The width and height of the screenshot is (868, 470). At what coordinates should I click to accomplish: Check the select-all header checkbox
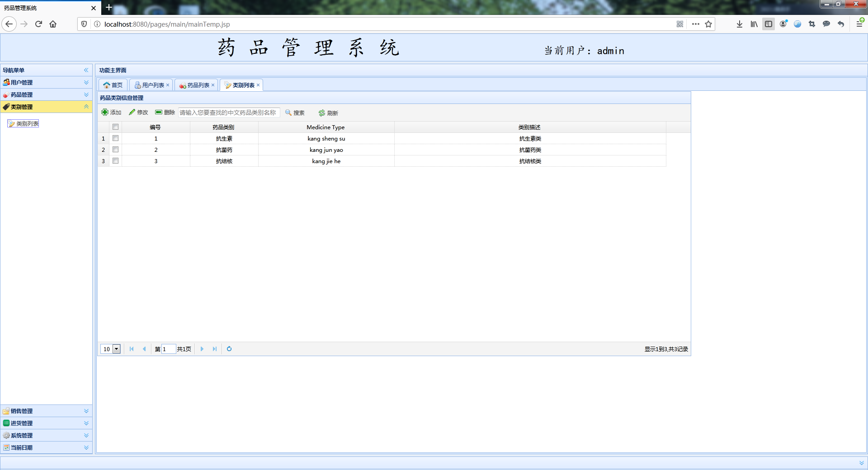116,127
